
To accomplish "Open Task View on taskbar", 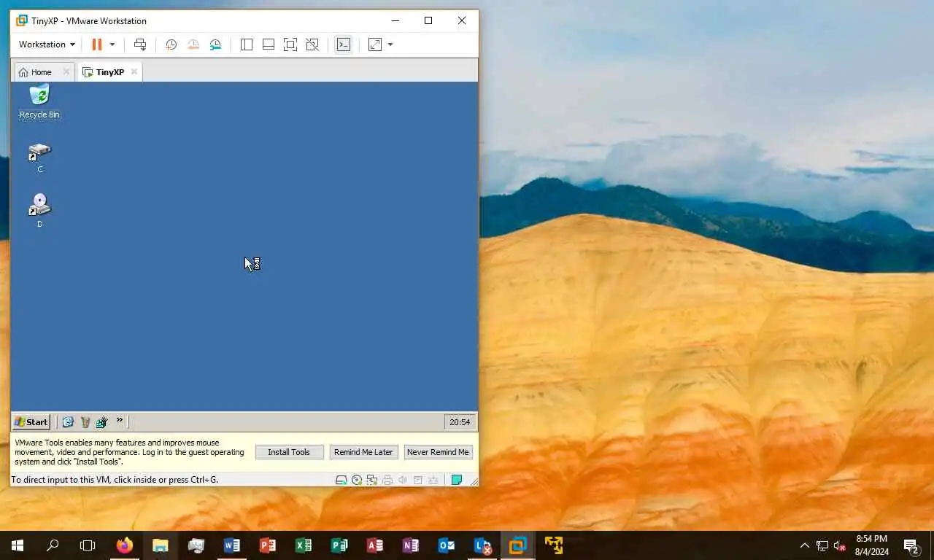I will pos(88,545).
